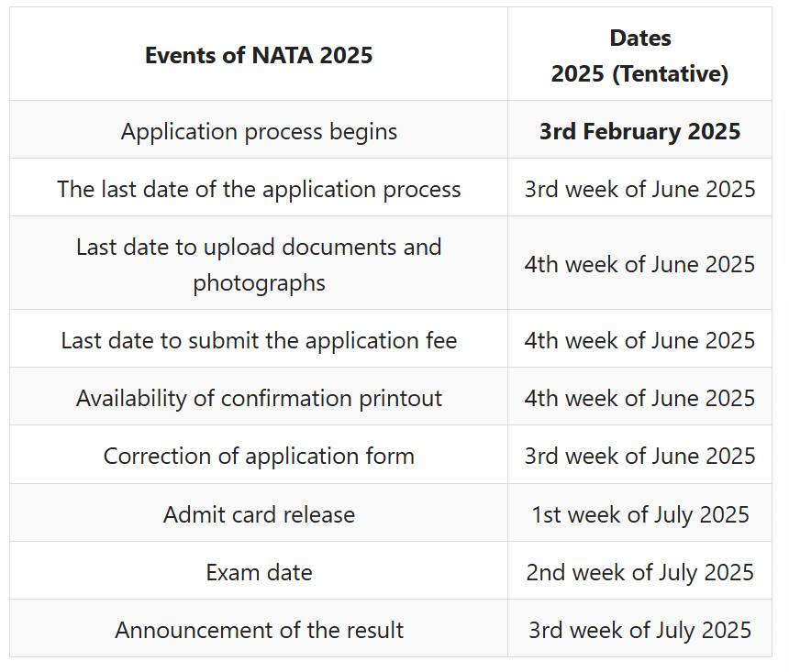
Task: Click date beside application fee submission row
Action: (x=639, y=340)
